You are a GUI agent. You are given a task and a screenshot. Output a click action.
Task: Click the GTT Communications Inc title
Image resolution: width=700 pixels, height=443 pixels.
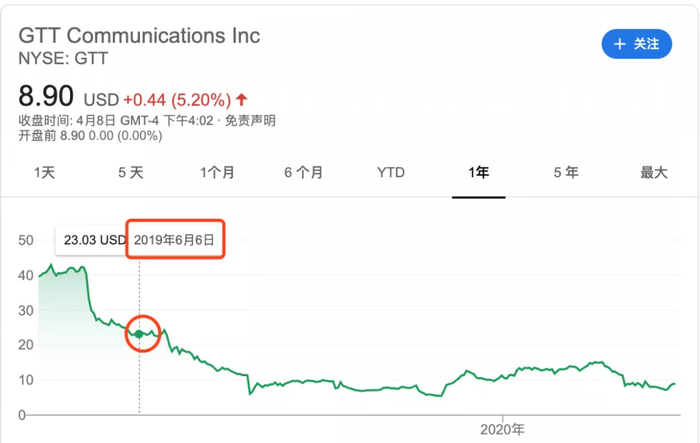[140, 35]
